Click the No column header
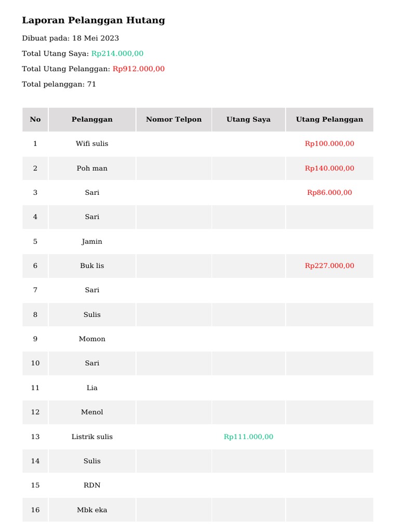 (x=35, y=119)
